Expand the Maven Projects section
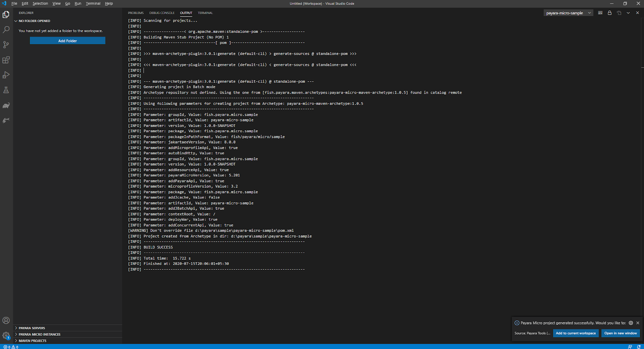 (x=32, y=341)
